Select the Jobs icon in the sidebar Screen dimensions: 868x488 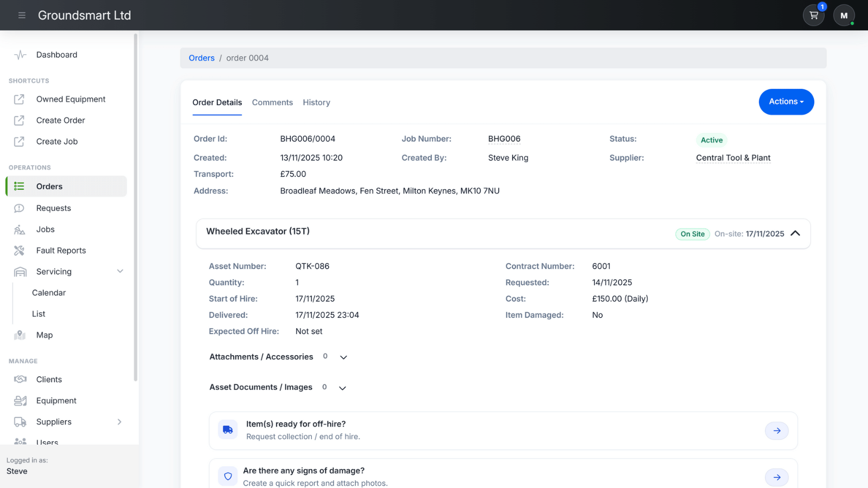pyautogui.click(x=19, y=229)
